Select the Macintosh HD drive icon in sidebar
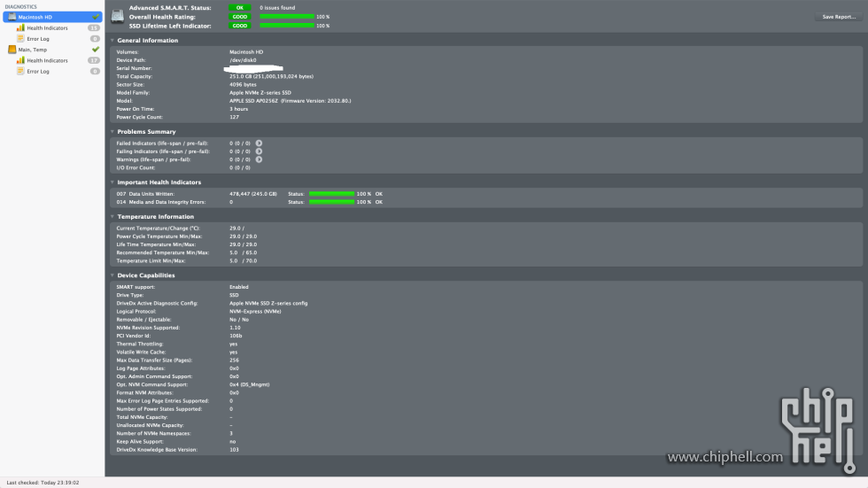 12,17
